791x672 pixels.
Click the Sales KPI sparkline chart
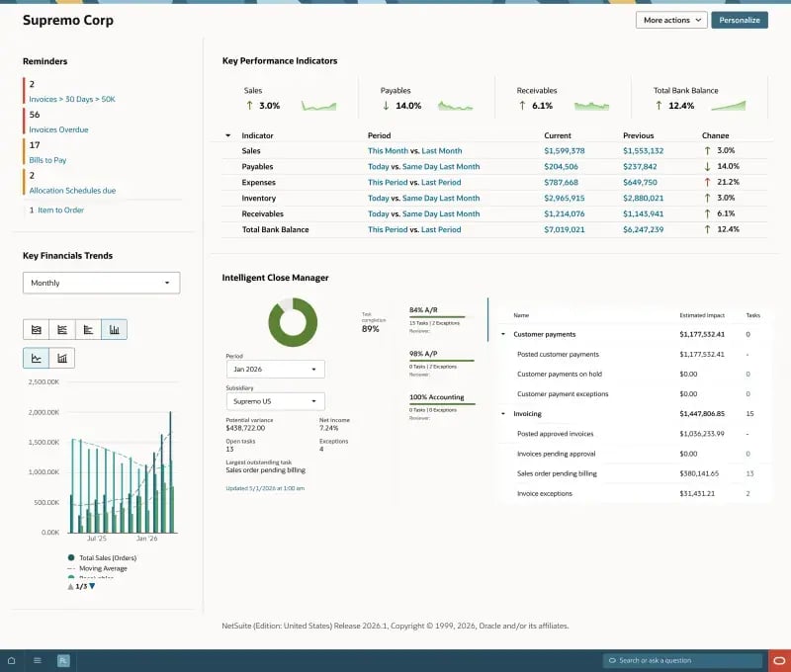(x=318, y=106)
